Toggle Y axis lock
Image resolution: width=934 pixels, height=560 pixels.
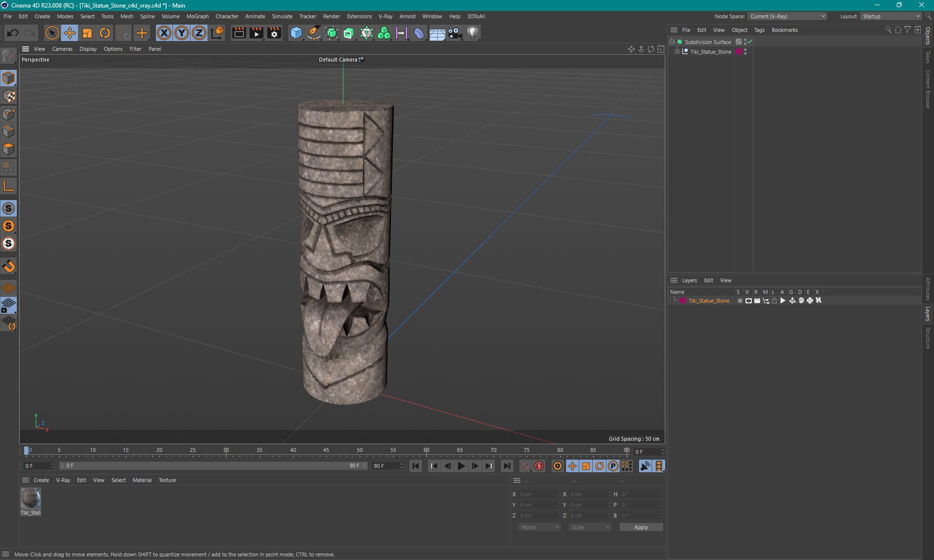[x=182, y=33]
